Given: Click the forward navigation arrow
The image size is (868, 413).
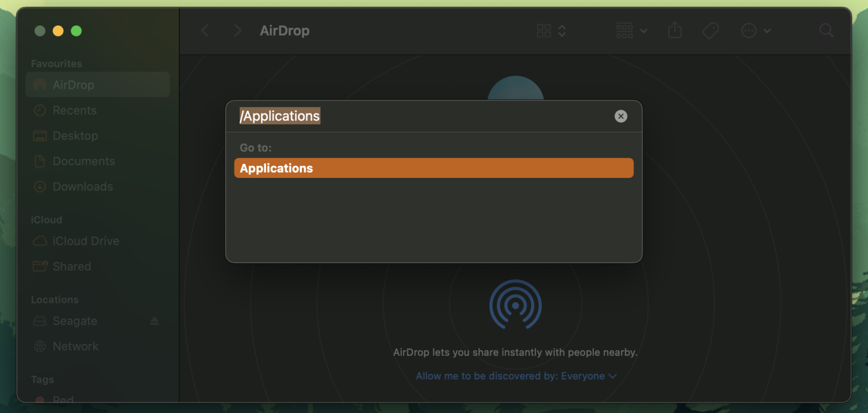Looking at the screenshot, I should click(237, 31).
